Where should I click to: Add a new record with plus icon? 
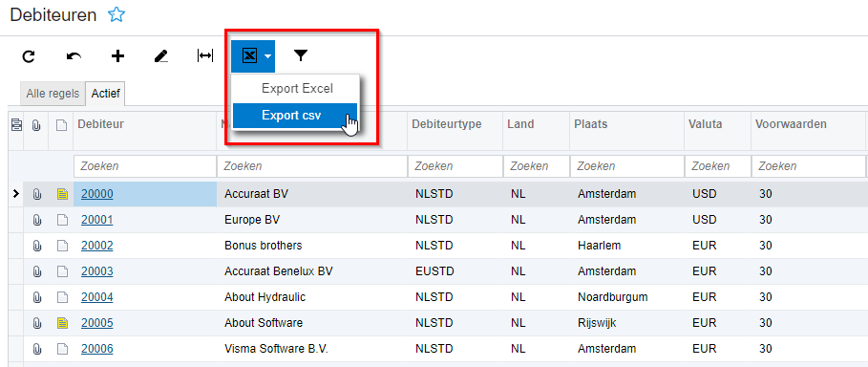click(x=117, y=56)
